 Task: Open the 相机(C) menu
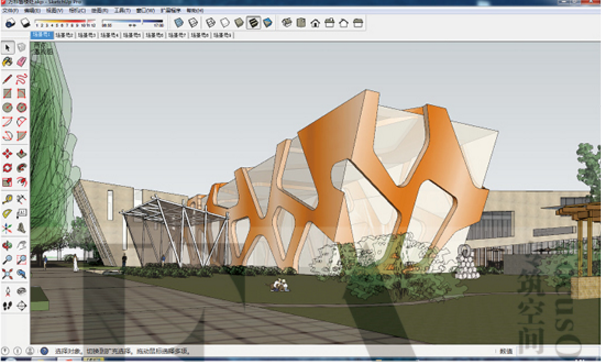(x=77, y=10)
